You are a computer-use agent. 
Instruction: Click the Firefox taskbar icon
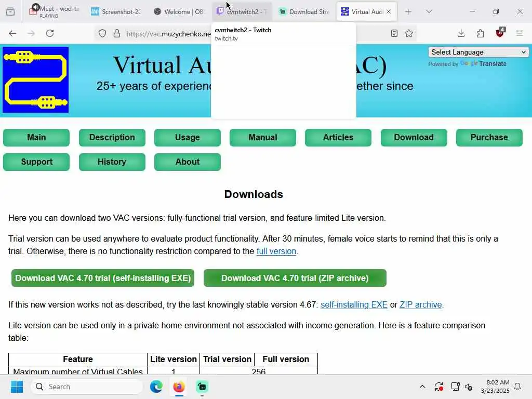coord(179,387)
